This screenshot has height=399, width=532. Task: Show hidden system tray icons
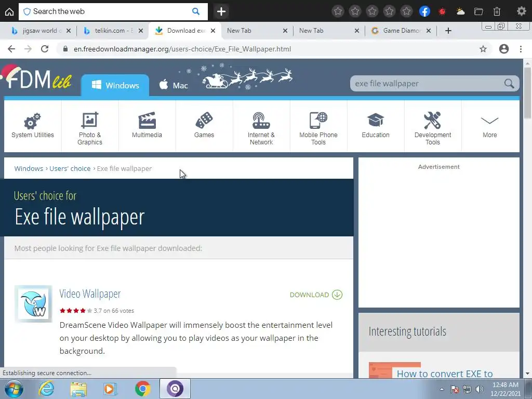point(442,389)
